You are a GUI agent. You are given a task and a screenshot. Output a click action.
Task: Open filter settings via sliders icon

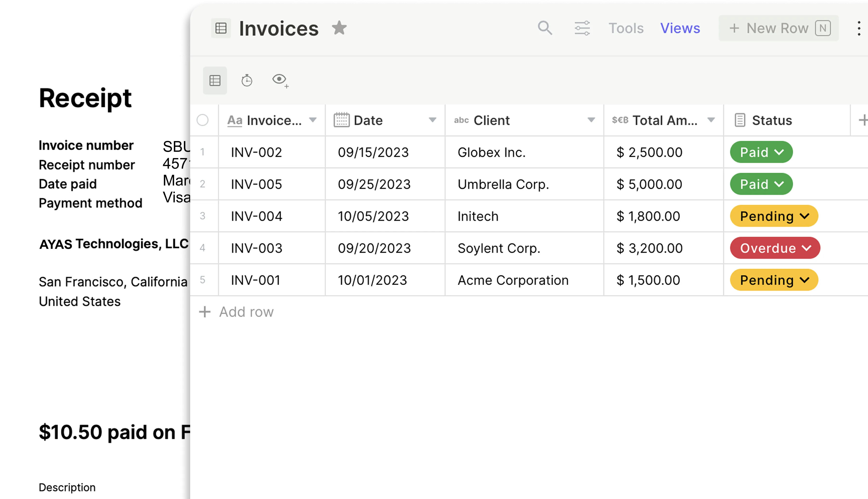click(582, 28)
